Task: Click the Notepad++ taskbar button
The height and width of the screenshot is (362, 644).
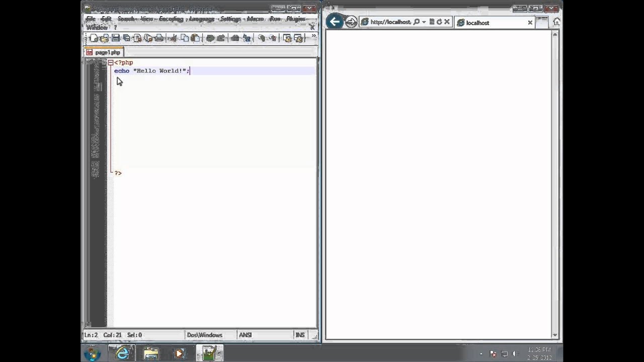Action: pos(209,353)
